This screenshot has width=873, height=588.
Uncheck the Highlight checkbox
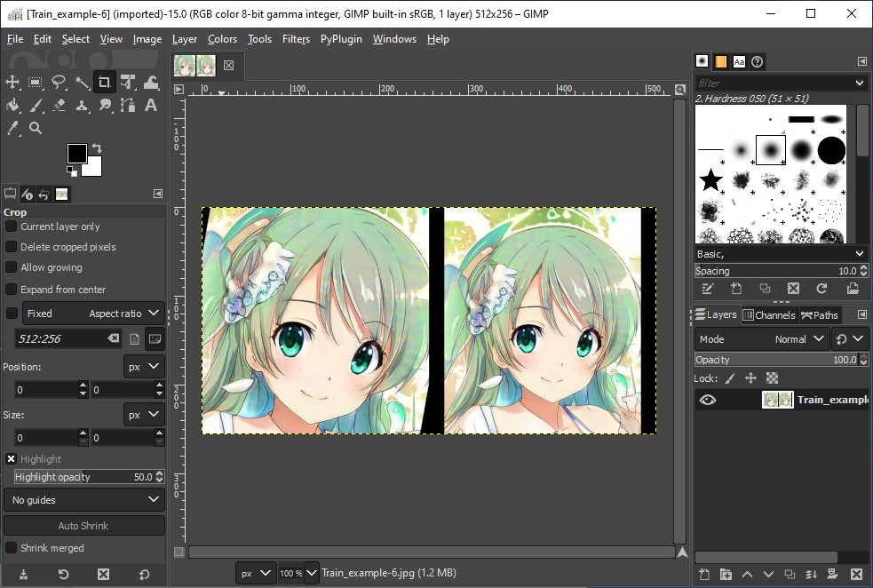click(11, 459)
